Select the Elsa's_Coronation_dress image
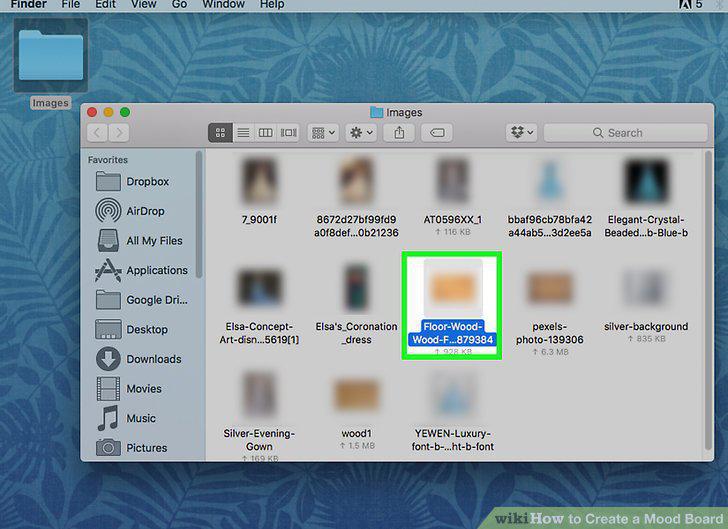728x529 pixels. [356, 288]
